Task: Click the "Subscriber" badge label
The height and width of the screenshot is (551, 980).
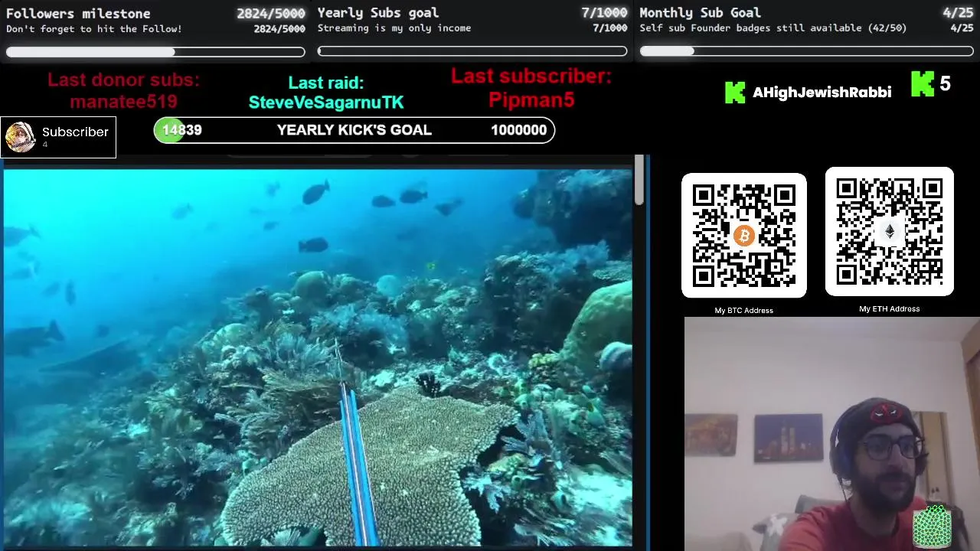Action: [75, 132]
